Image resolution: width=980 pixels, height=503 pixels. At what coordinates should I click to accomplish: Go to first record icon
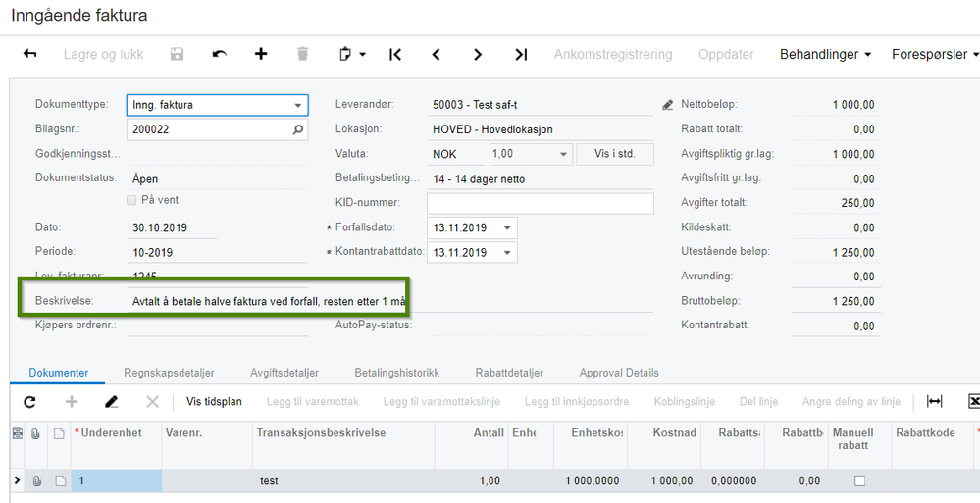coord(395,54)
